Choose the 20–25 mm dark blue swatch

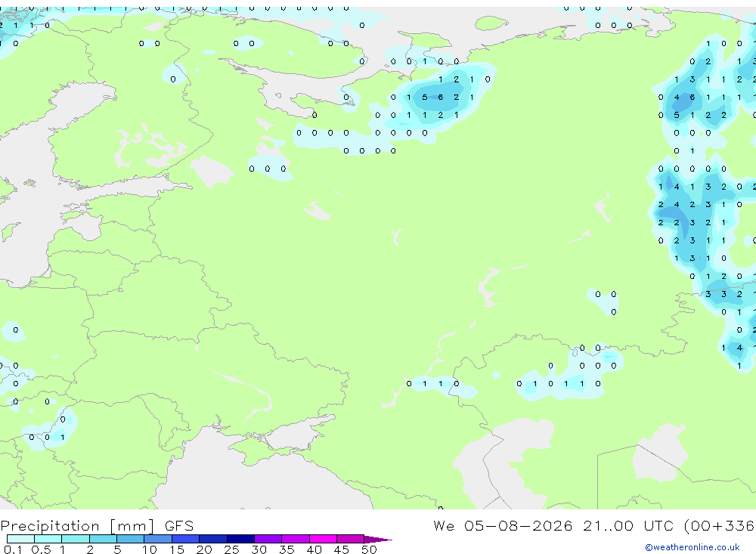pyautogui.click(x=212, y=539)
